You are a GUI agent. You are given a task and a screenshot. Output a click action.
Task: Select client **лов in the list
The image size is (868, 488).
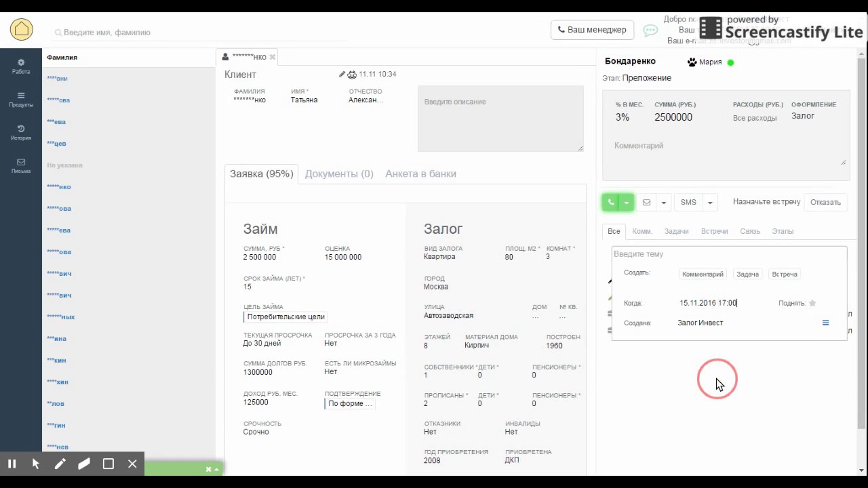[x=56, y=404]
